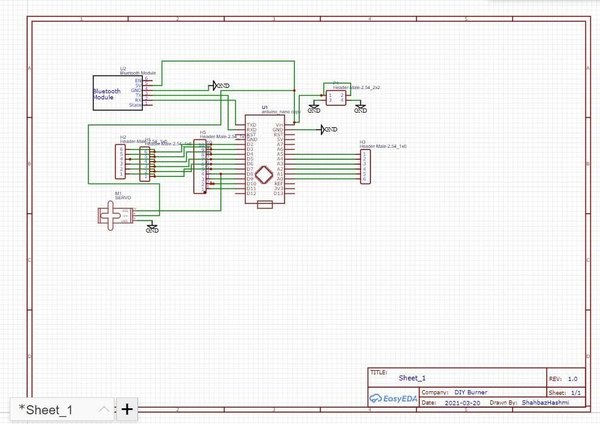Click the Sheet_1 title text field
Screen dimensions: 600x424
(412, 378)
